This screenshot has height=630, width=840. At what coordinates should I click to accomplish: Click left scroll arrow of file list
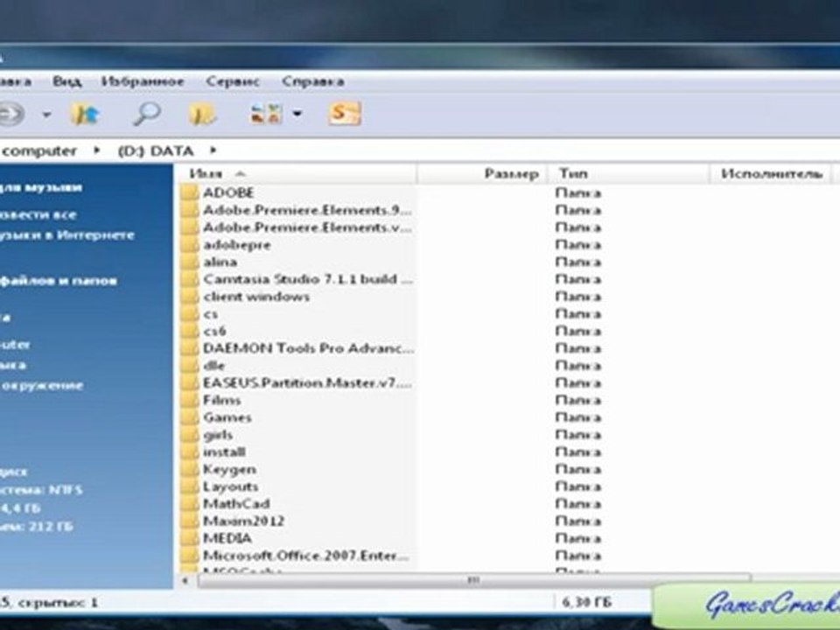click(x=185, y=580)
